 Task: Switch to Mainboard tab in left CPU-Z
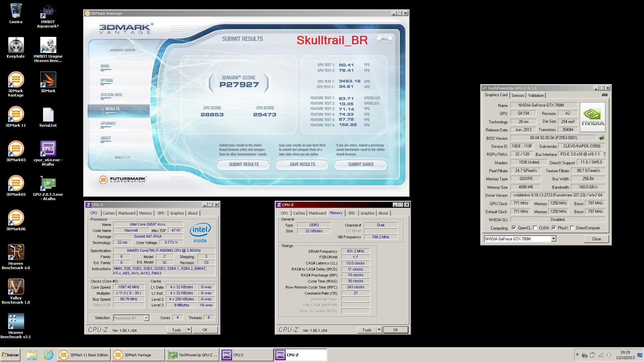[x=127, y=213]
